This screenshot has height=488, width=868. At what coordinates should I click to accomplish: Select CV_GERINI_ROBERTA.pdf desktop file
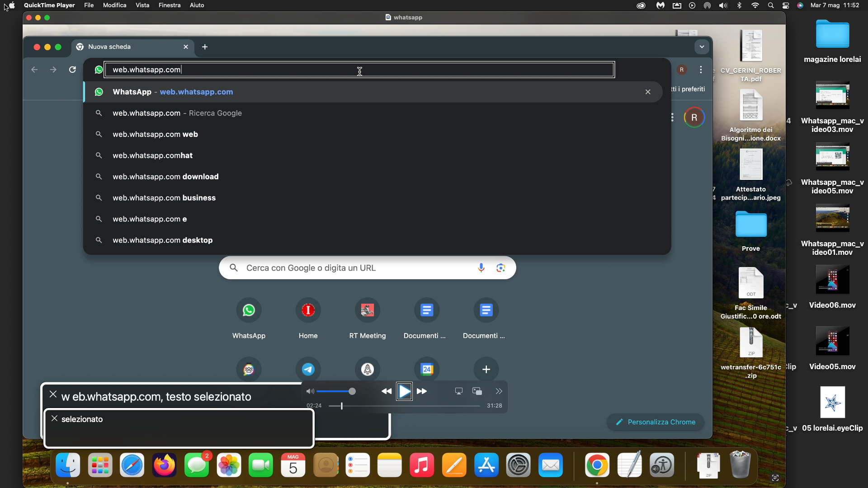(x=751, y=56)
